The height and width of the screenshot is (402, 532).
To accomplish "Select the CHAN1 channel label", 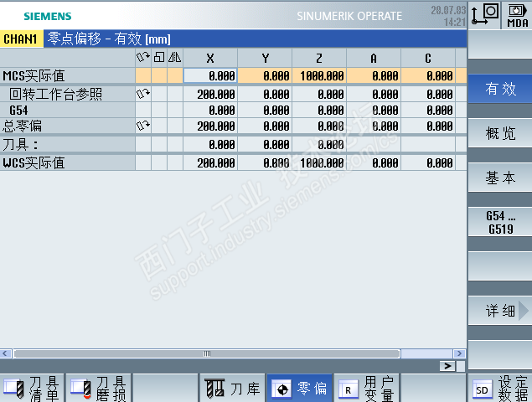I will pyautogui.click(x=21, y=39).
